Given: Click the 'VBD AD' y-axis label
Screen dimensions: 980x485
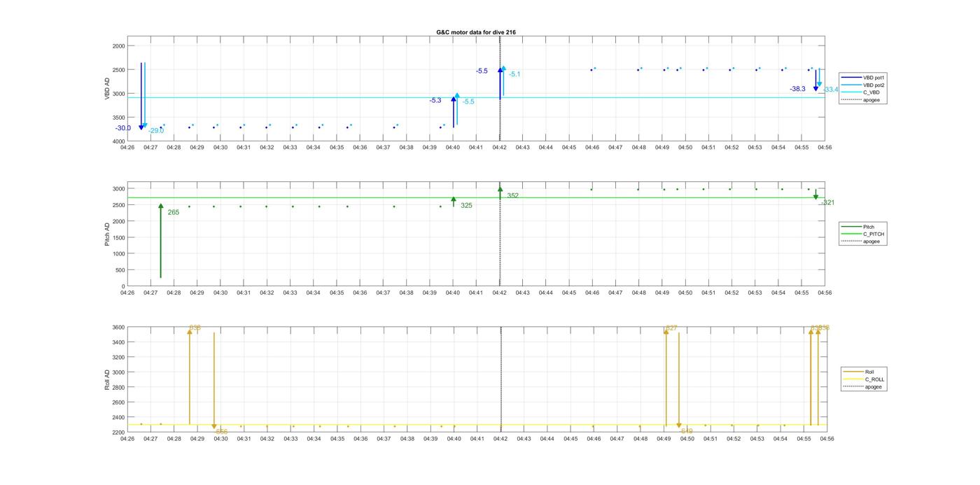Looking at the screenshot, I should [107, 89].
